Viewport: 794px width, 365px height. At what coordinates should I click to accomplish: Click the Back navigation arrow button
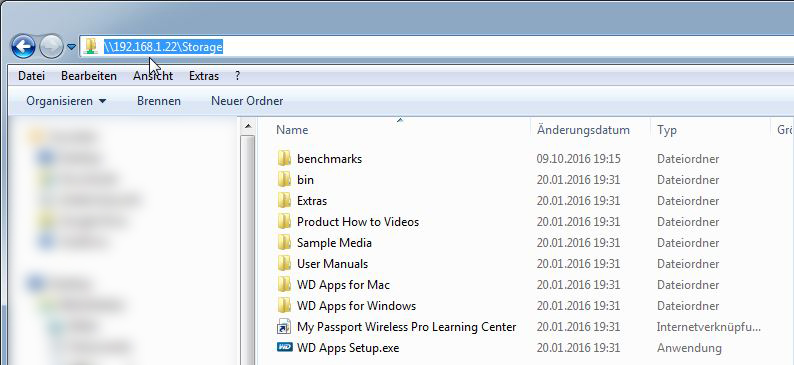pos(23,47)
